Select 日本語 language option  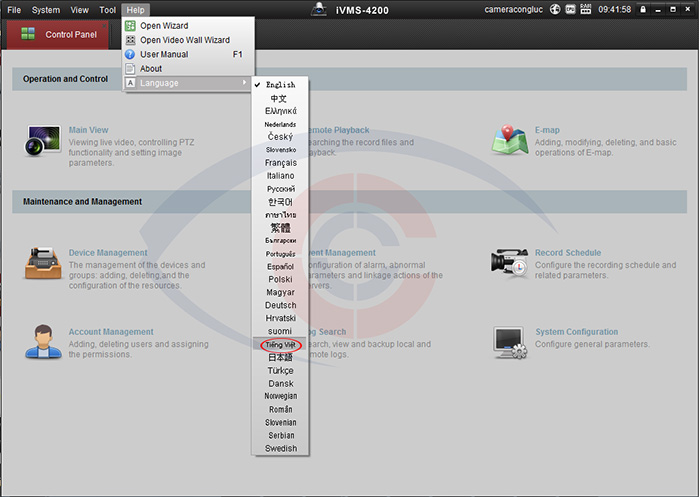tap(280, 358)
